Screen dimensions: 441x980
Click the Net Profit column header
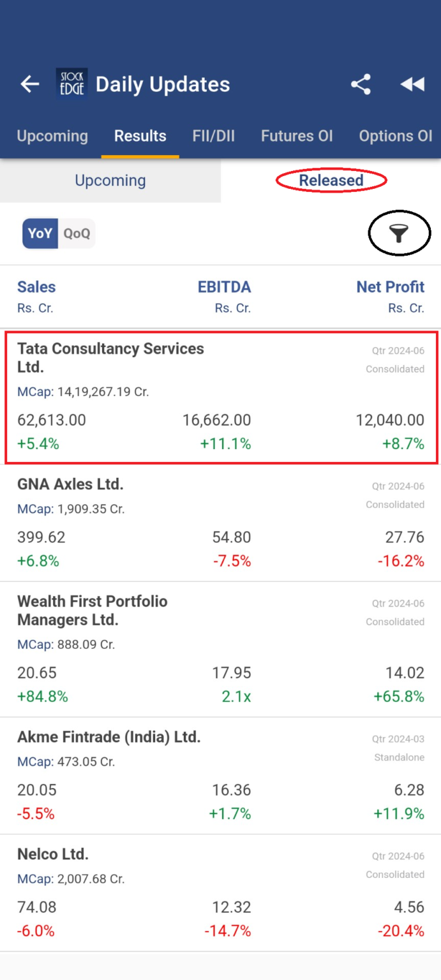[x=390, y=287]
